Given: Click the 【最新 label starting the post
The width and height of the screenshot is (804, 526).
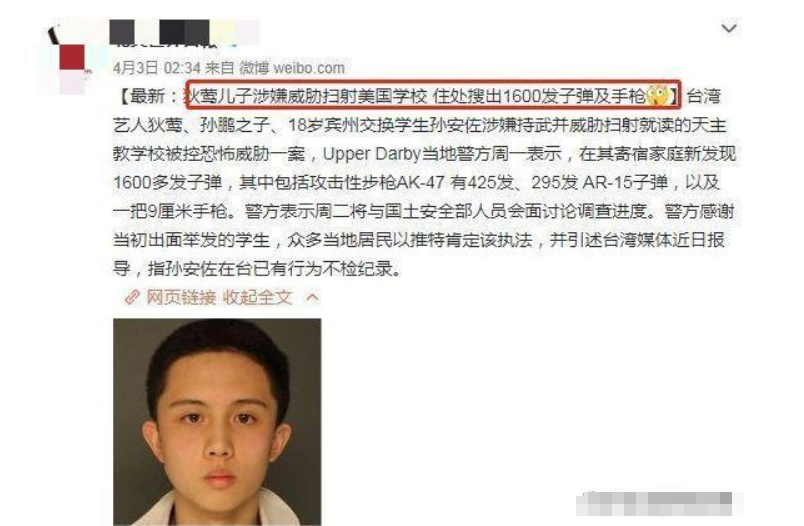Looking at the screenshot, I should [147, 96].
